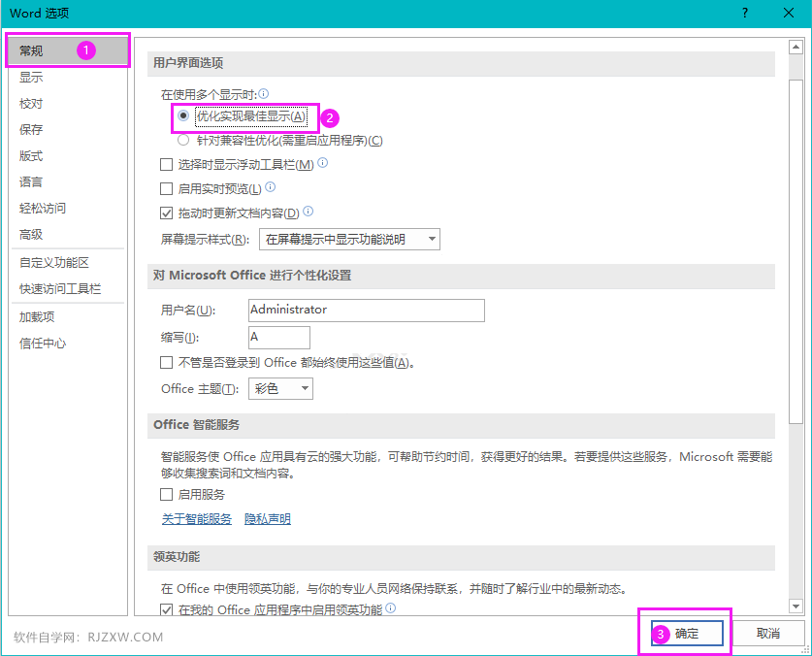812x656 pixels.
Task: Open the 关于智能服务 link
Action: pos(196,518)
